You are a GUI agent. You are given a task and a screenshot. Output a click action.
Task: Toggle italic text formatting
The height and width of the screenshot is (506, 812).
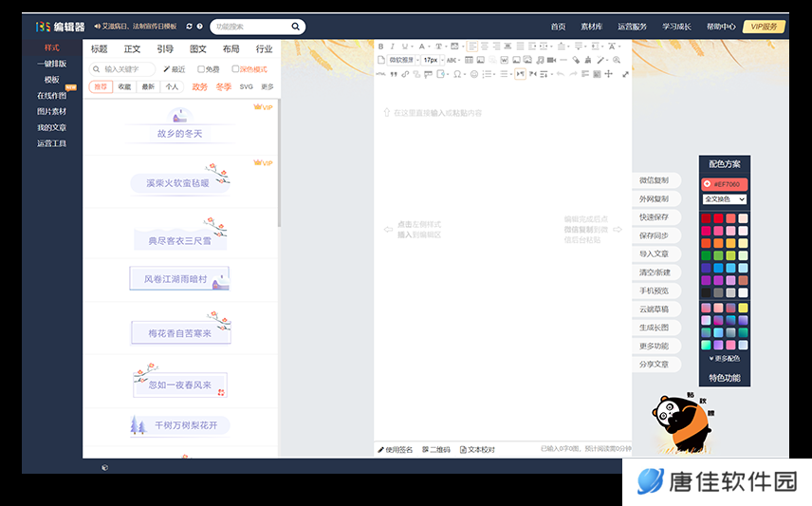[393, 47]
